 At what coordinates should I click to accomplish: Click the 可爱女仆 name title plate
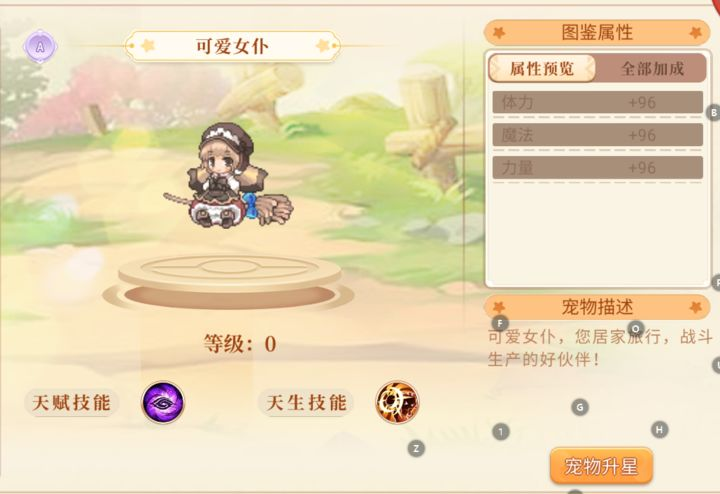click(x=233, y=46)
